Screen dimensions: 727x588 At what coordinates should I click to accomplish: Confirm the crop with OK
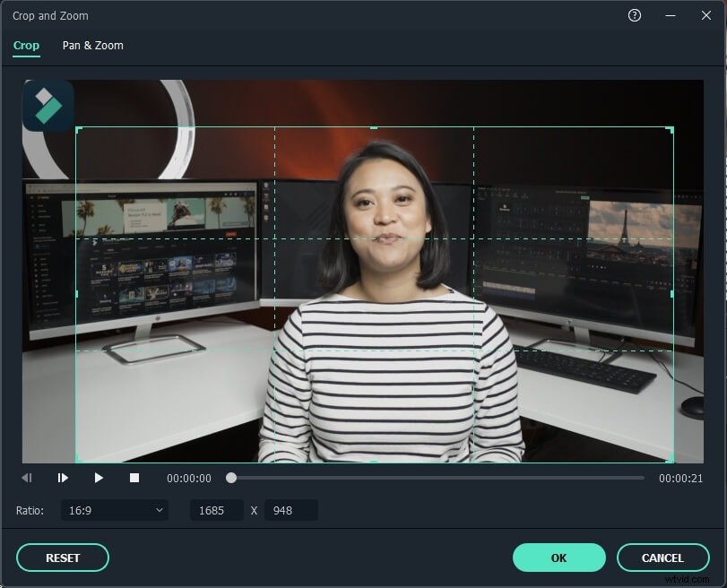[x=558, y=557]
